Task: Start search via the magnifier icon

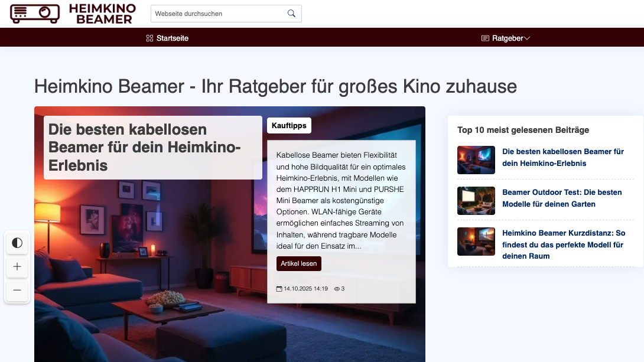Action: (291, 13)
